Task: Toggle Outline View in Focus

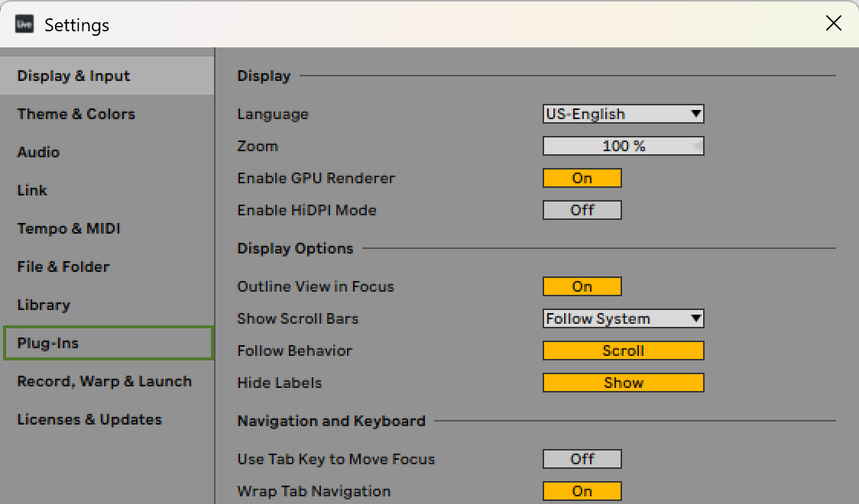Action: [x=582, y=286]
